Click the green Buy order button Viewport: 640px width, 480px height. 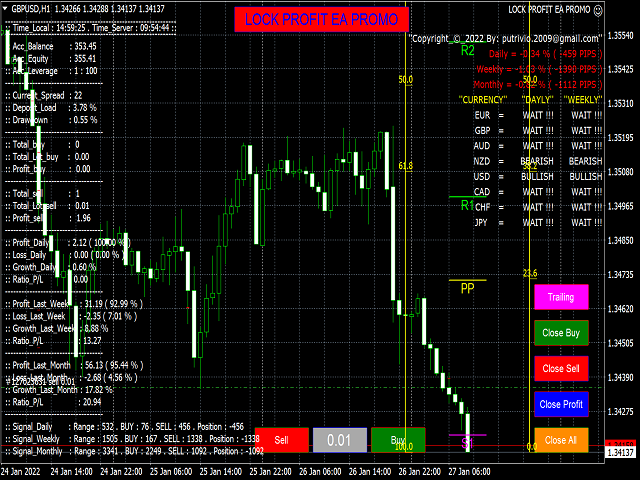pyautogui.click(x=398, y=440)
